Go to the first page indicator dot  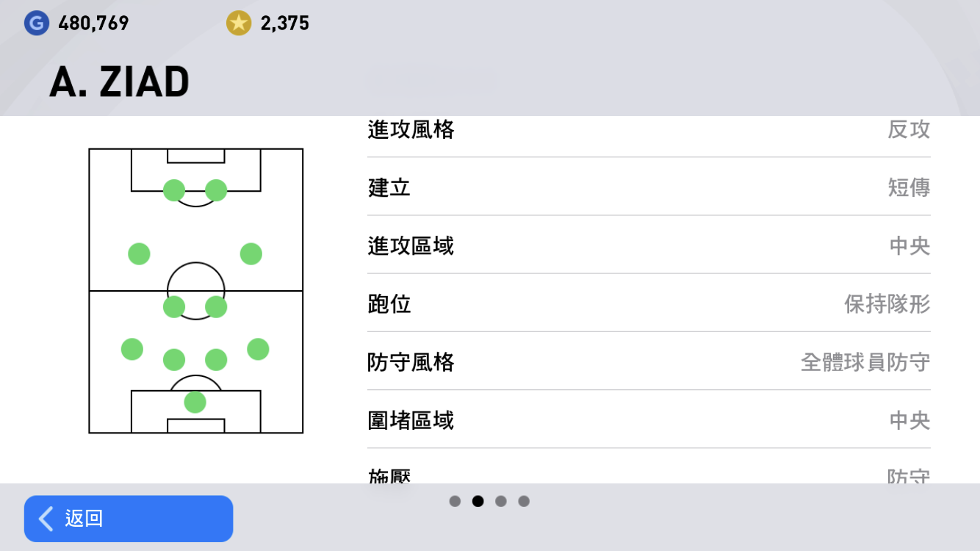point(455,501)
